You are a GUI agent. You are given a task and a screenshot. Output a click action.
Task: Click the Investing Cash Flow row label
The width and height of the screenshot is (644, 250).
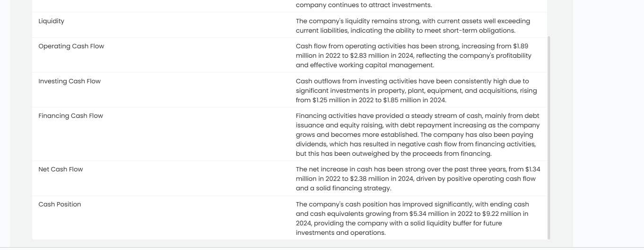click(70, 81)
